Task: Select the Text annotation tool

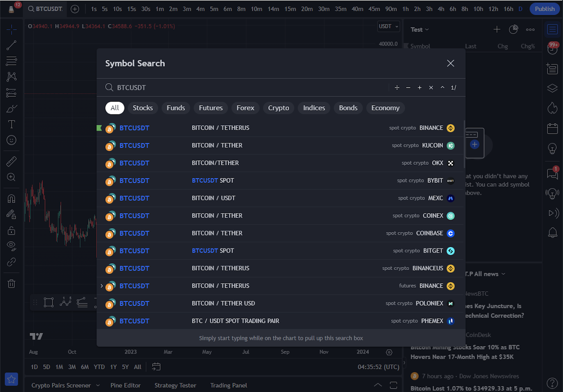Action: pyautogui.click(x=11, y=124)
